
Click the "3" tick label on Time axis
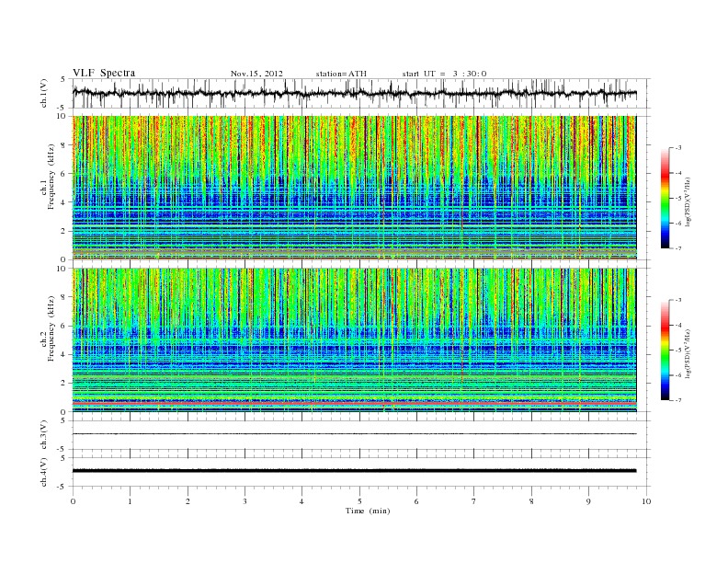pyautogui.click(x=245, y=501)
